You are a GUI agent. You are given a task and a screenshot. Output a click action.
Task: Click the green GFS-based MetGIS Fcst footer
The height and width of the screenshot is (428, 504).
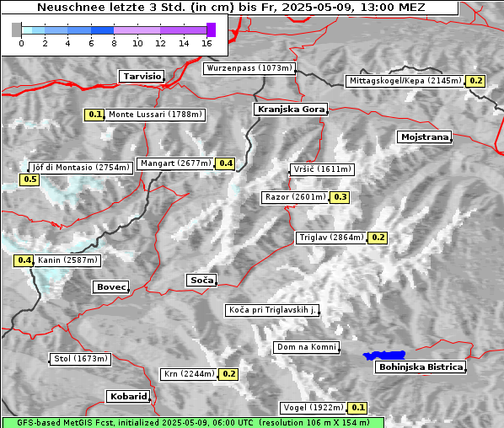pos(193,423)
